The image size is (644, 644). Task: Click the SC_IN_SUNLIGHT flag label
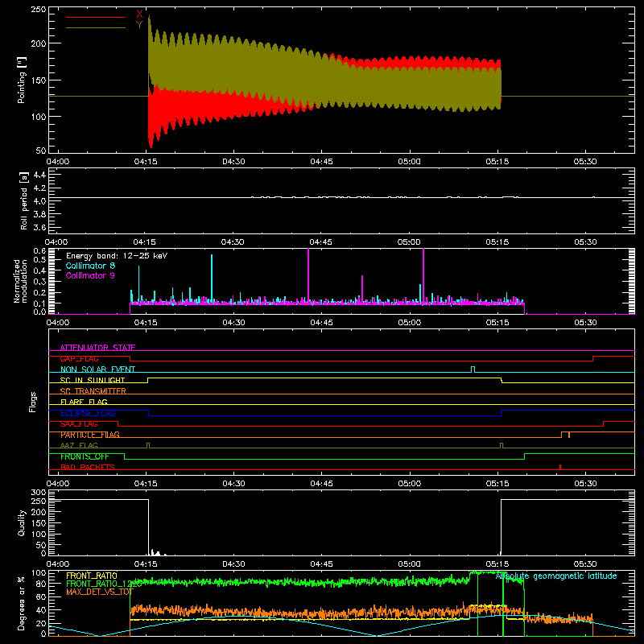click(93, 380)
